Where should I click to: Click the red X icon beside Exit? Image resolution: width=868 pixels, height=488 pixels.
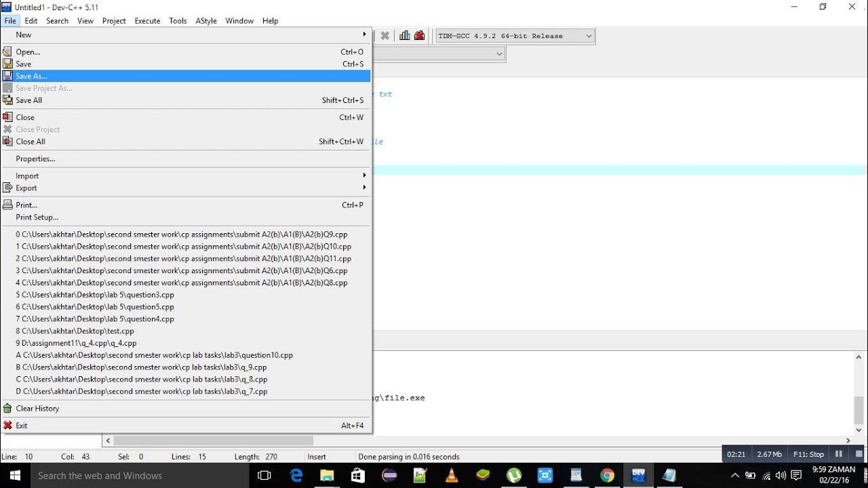(x=7, y=426)
